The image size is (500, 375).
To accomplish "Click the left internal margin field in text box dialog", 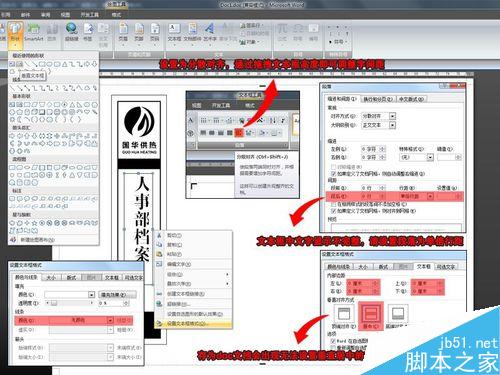I will tap(363, 283).
